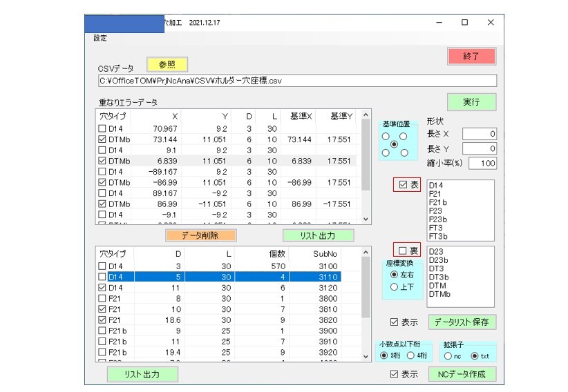The width and height of the screenshot is (568, 392).
Task: Select the 4桁 decimal places option
Action: (x=413, y=355)
